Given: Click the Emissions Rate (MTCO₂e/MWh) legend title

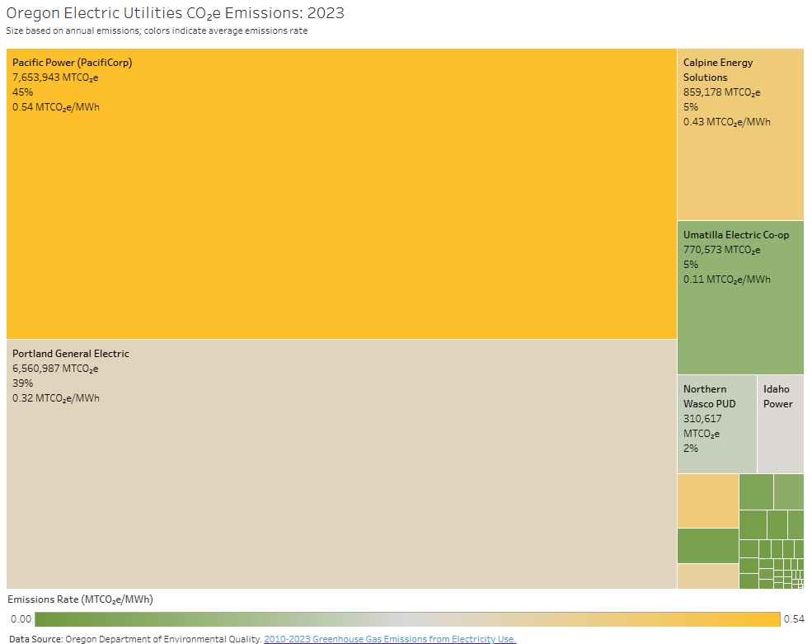Looking at the screenshot, I should point(80,600).
